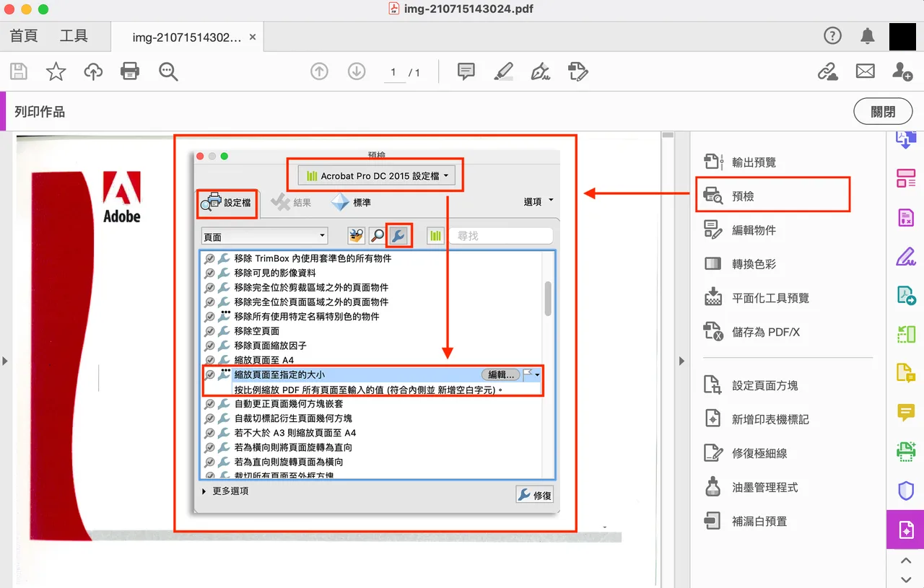Viewport: 924px width, 588px height.
Task: Collapse the right tools pane arrow
Action: coord(683,360)
